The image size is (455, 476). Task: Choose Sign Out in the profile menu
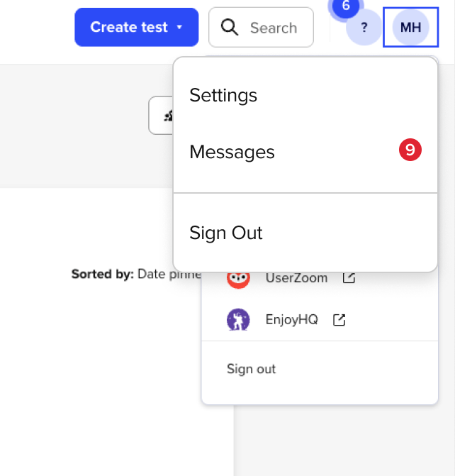pos(305,233)
